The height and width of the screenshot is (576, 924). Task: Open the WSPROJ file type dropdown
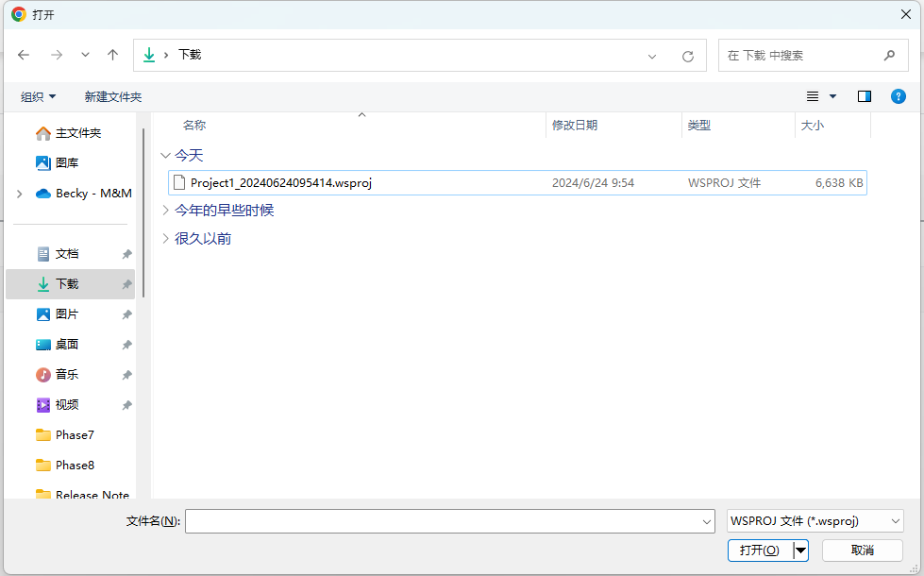[815, 520]
